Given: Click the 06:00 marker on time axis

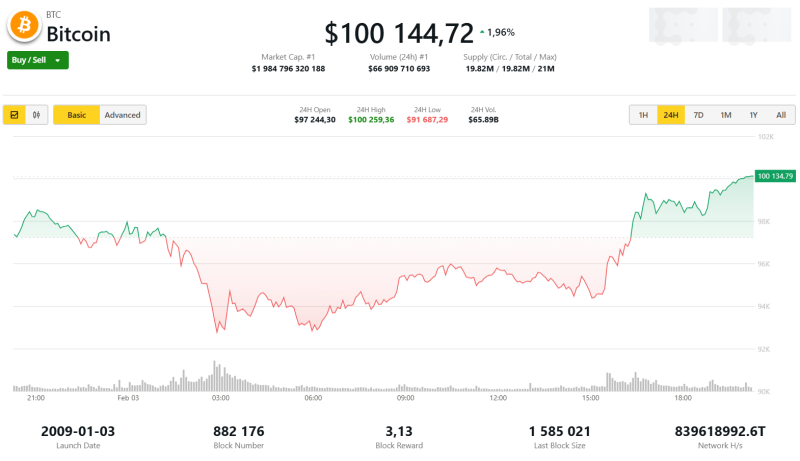Looking at the screenshot, I should [313, 398].
